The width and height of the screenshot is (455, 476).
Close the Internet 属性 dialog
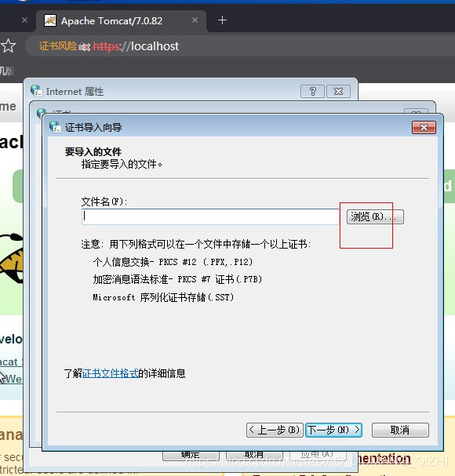coord(338,91)
